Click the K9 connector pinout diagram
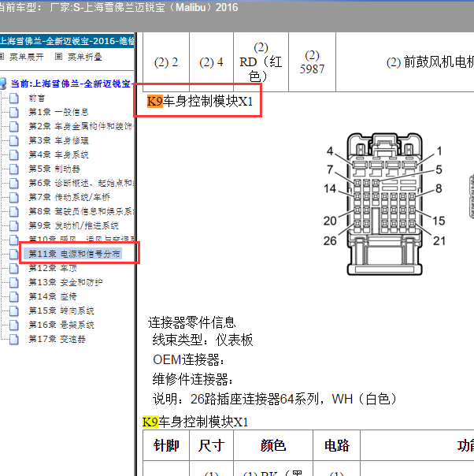Screen dimensions: 474x476 pos(384,204)
